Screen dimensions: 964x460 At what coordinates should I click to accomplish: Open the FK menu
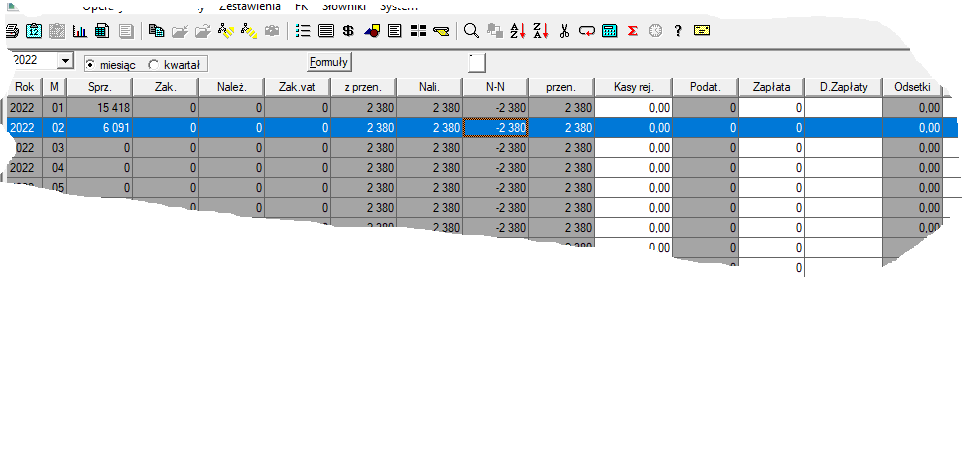[301, 6]
